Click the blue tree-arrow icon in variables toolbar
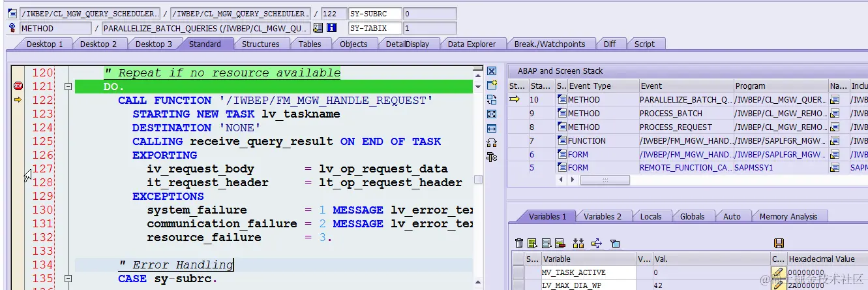The width and height of the screenshot is (868, 290). 596,244
